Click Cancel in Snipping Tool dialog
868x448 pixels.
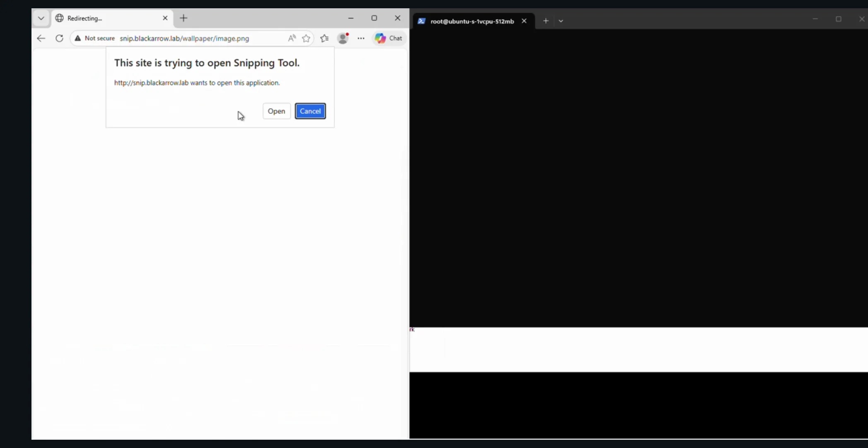tap(310, 111)
